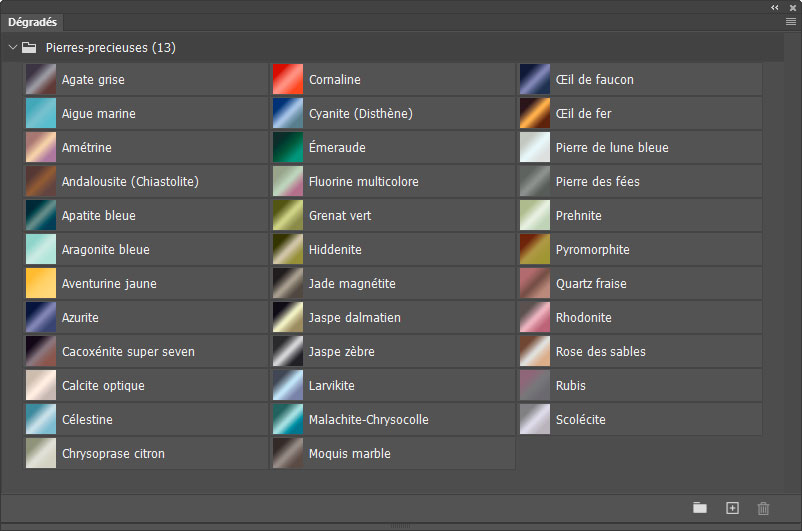Create a new gradient group folder

(700, 508)
